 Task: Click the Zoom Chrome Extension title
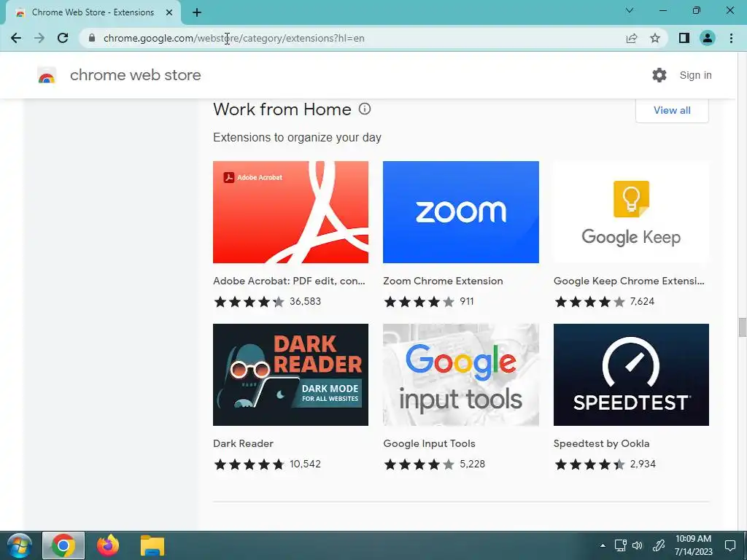(443, 281)
